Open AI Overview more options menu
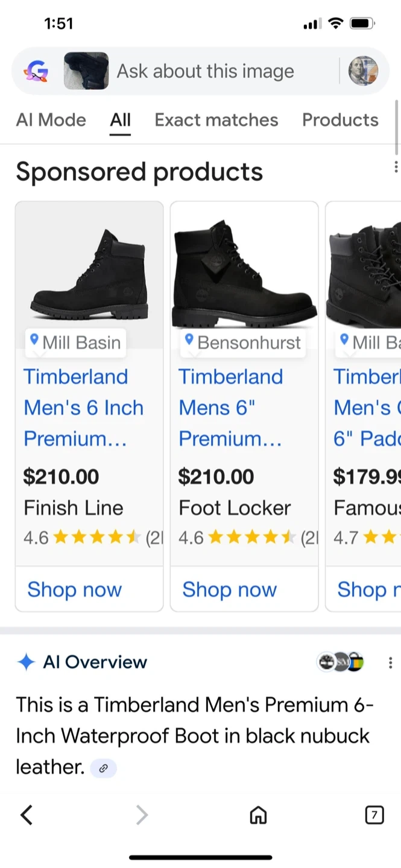This screenshot has height=868, width=401. click(390, 663)
